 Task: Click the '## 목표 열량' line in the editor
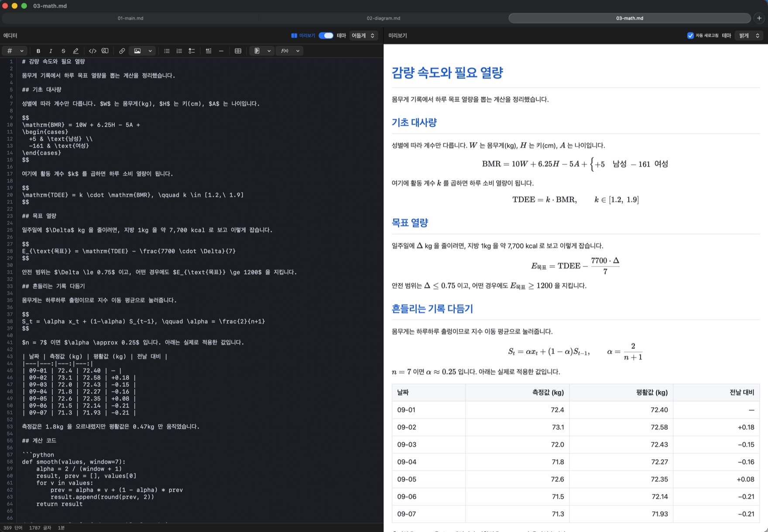coord(39,216)
